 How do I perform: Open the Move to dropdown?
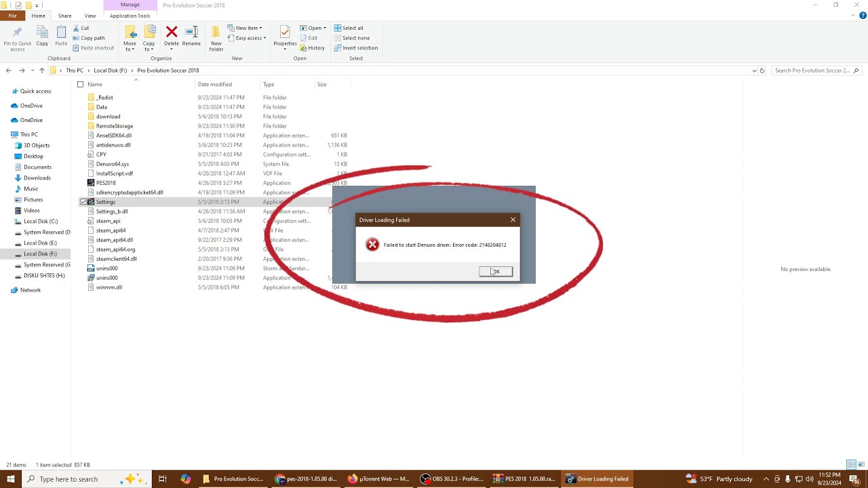(130, 38)
